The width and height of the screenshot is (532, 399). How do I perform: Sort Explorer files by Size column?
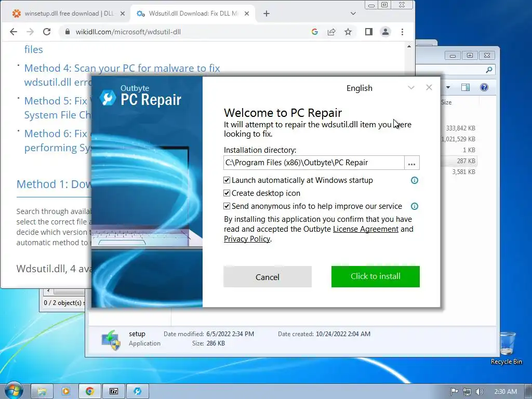[446, 102]
